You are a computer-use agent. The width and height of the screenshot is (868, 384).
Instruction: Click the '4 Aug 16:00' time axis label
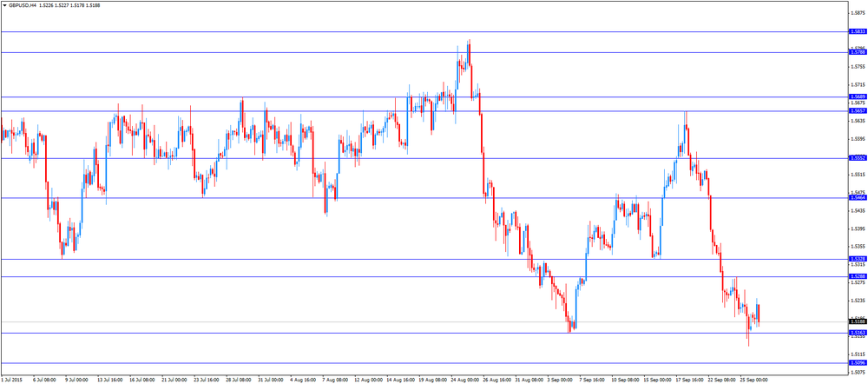coord(303,381)
